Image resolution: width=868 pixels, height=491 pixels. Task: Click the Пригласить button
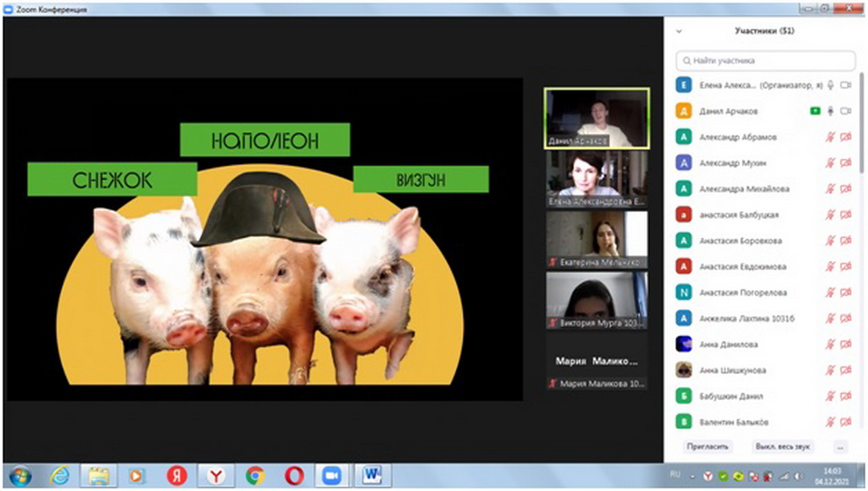tap(707, 446)
